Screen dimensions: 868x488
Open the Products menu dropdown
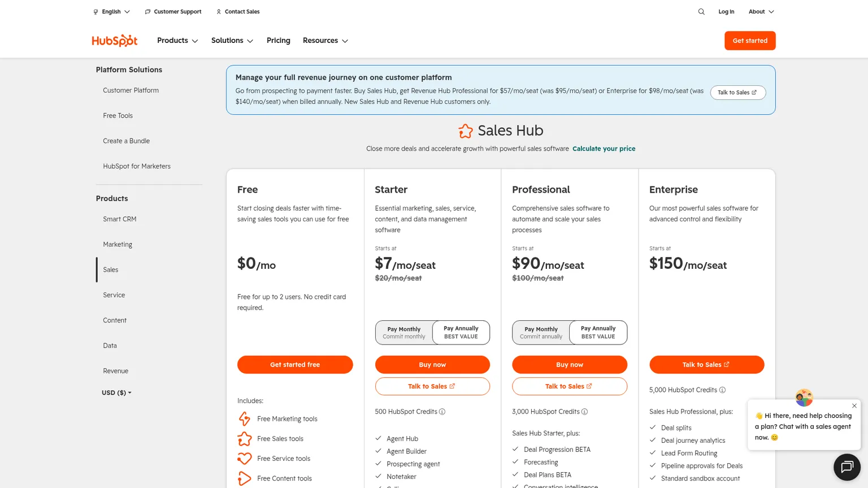coord(177,41)
